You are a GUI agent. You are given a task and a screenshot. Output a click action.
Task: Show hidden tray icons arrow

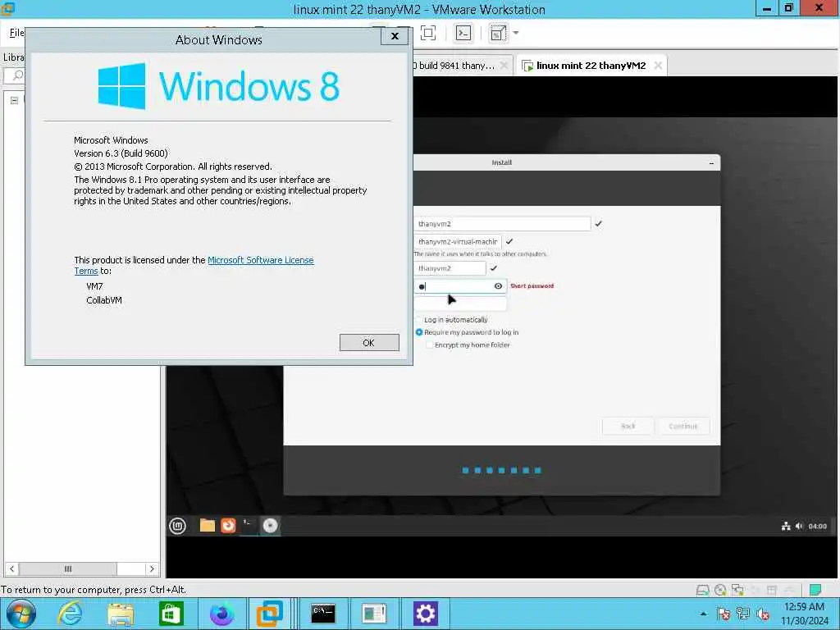tap(703, 614)
